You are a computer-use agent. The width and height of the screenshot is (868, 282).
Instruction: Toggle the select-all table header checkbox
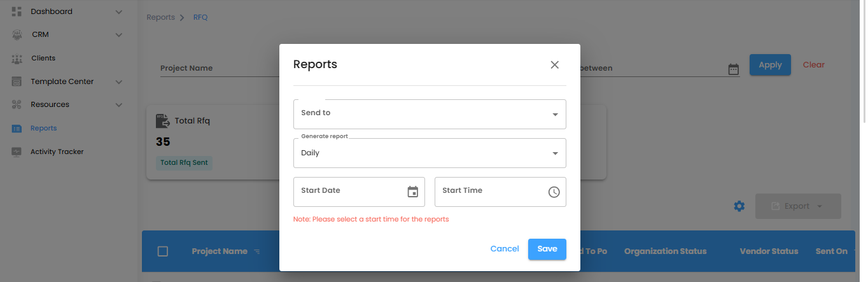[163, 251]
